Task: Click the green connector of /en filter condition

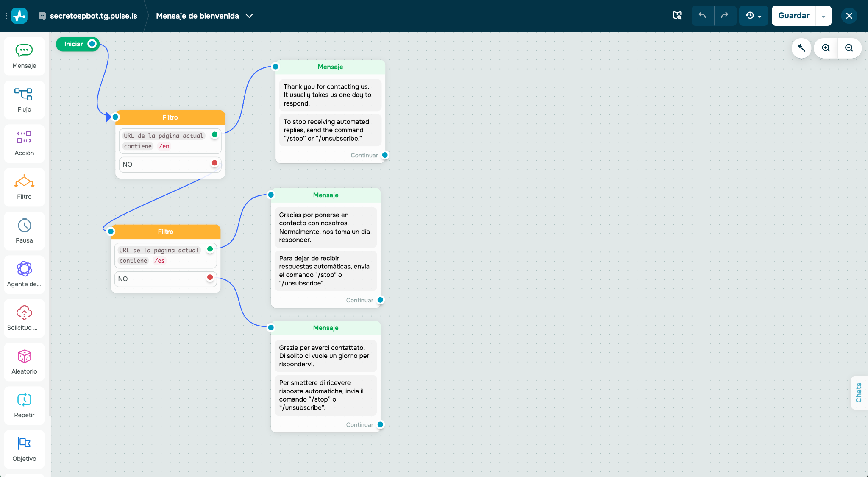Action: [x=214, y=134]
